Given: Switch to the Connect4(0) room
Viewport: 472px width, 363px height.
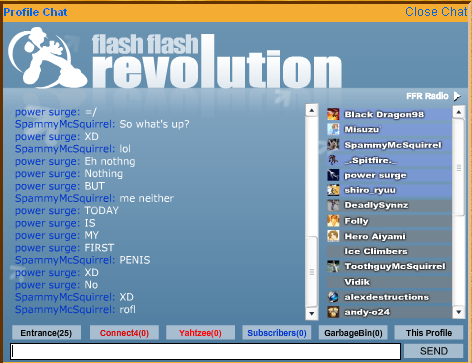Looking at the screenshot, I should coord(124,333).
